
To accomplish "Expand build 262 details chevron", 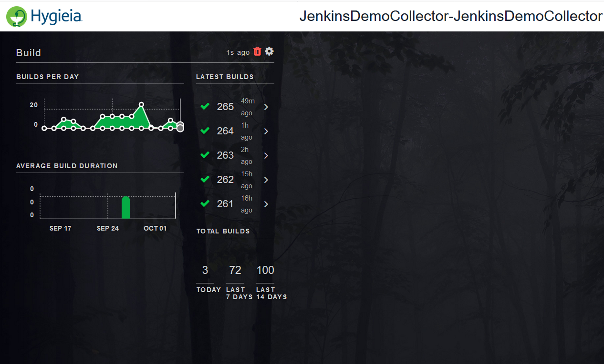I will [x=266, y=180].
